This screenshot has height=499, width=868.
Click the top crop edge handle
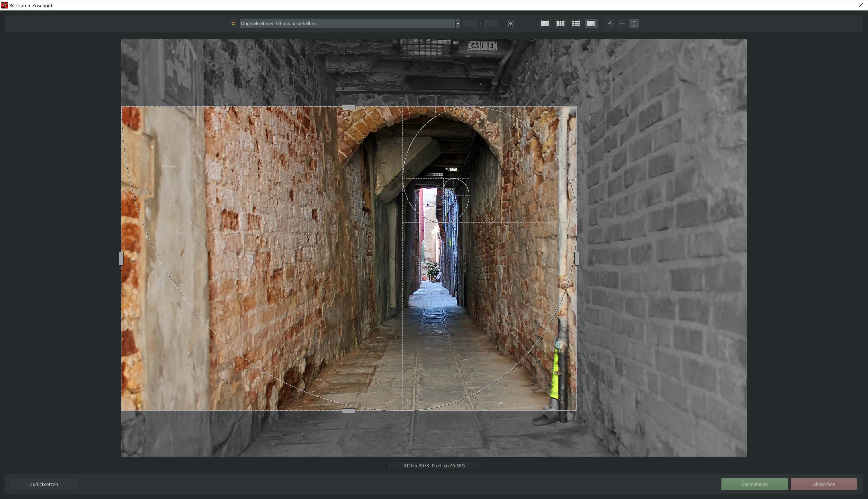pos(348,107)
